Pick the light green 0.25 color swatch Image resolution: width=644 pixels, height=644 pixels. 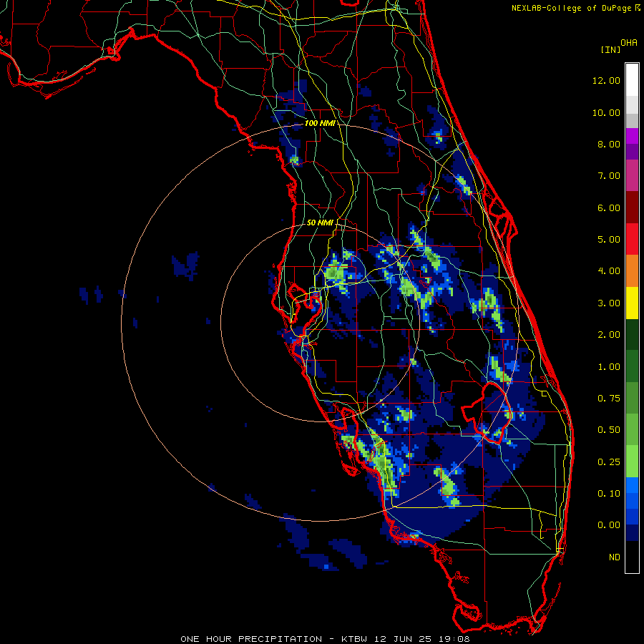[x=632, y=462]
